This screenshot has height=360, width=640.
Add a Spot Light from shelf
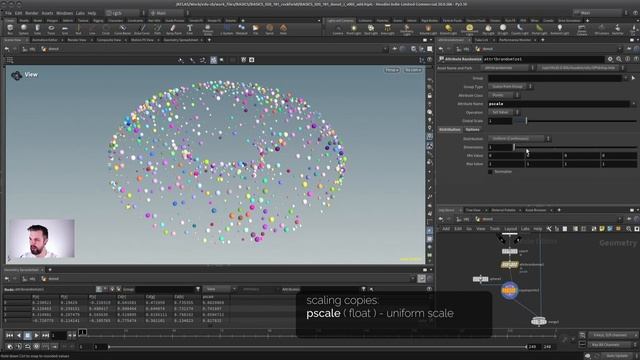pyautogui.click(x=371, y=29)
